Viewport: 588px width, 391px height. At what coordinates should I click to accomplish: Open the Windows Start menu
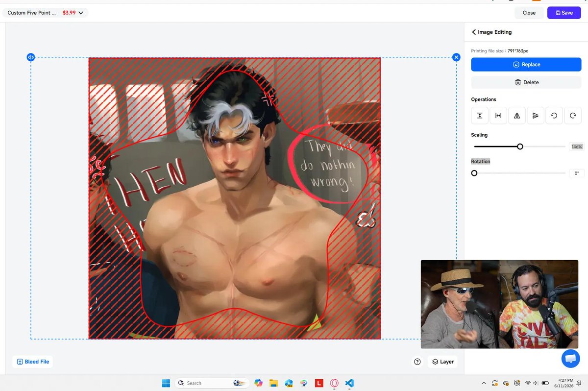[x=166, y=383]
